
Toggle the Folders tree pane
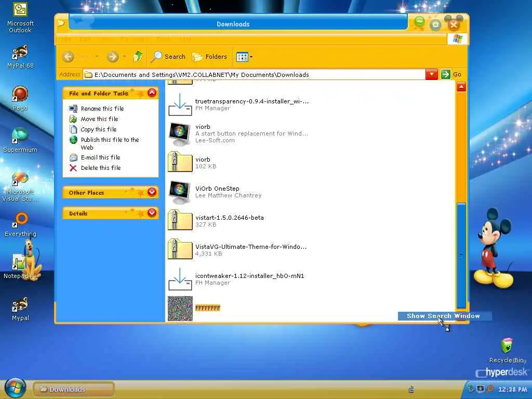(x=210, y=57)
